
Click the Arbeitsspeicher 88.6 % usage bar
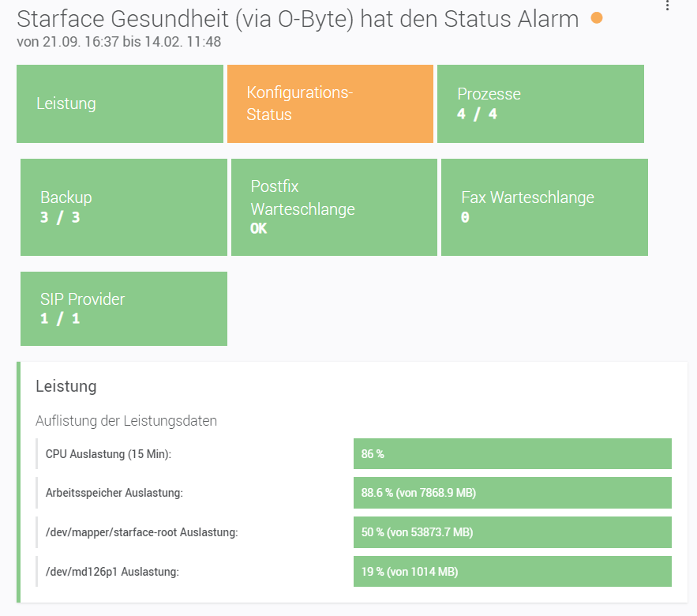[x=512, y=493]
